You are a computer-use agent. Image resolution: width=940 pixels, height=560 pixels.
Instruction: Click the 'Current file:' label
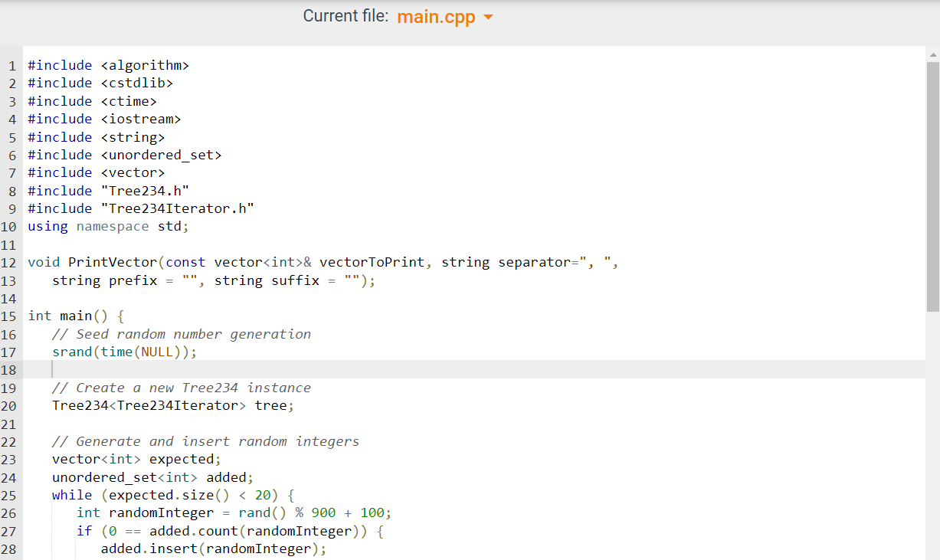tap(346, 16)
